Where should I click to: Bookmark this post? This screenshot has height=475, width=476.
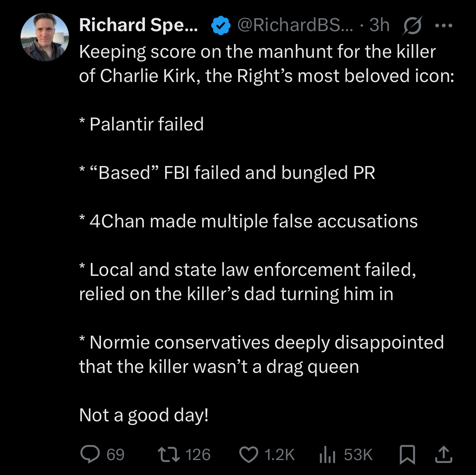coord(407,454)
